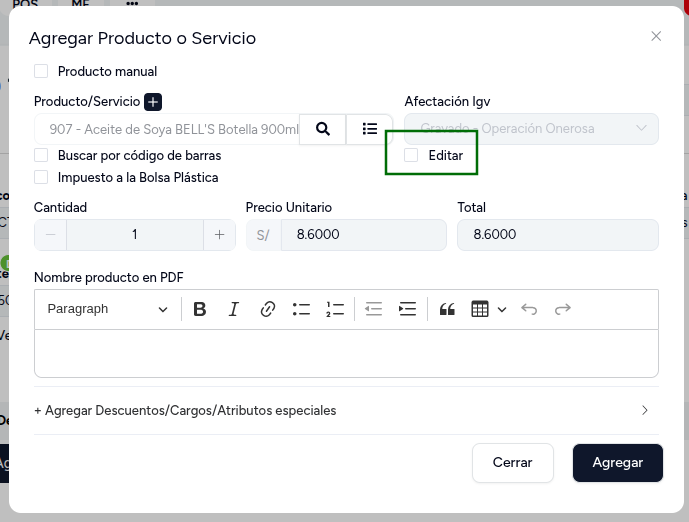
Task: Insert a link using the chain icon
Action: pos(268,309)
